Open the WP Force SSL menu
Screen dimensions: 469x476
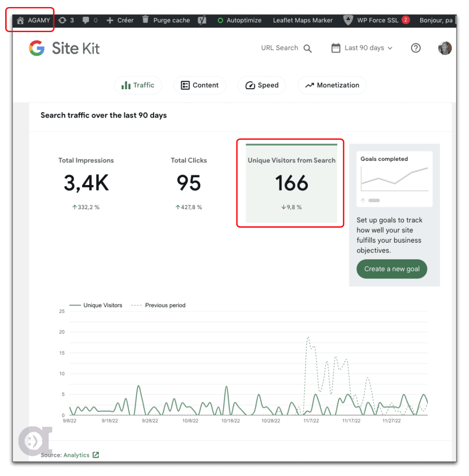click(x=377, y=20)
